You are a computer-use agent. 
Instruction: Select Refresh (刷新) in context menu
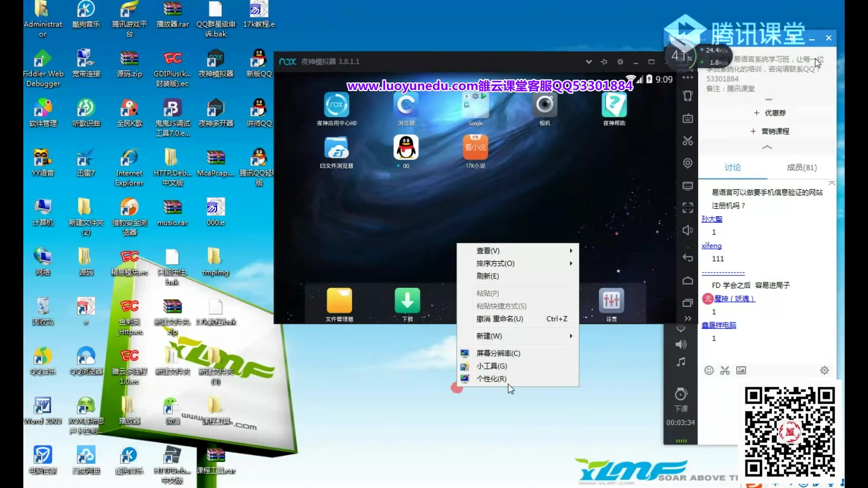[x=518, y=276]
